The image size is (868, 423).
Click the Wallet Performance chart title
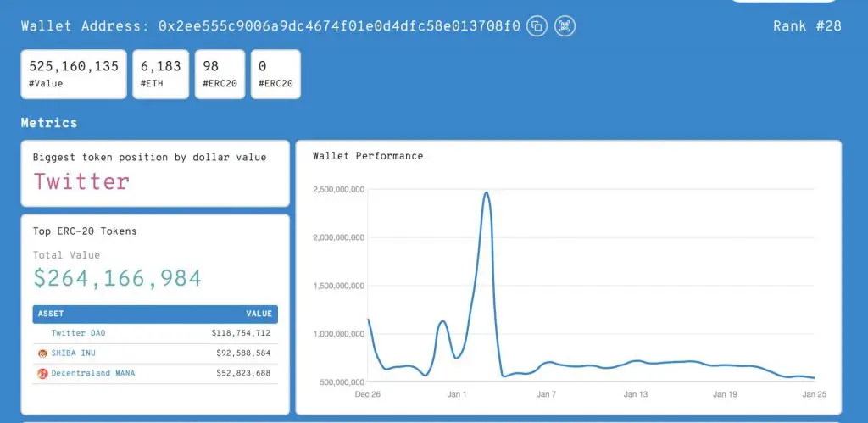click(368, 156)
